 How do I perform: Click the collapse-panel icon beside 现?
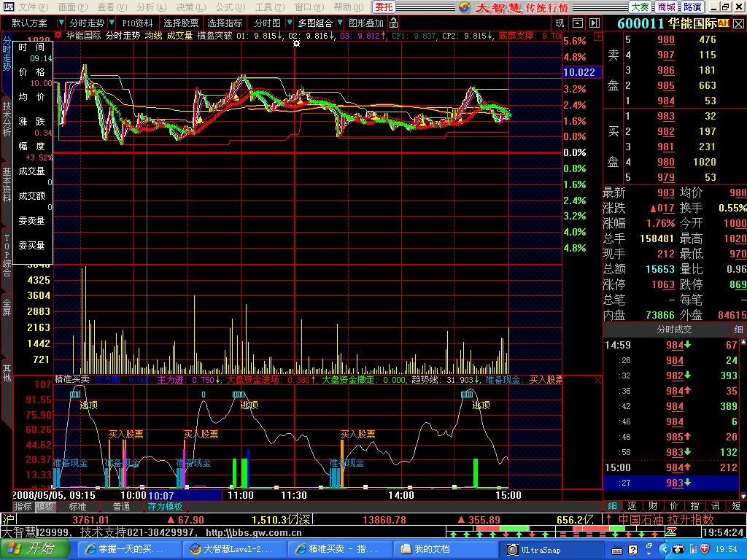pyautogui.click(x=578, y=23)
